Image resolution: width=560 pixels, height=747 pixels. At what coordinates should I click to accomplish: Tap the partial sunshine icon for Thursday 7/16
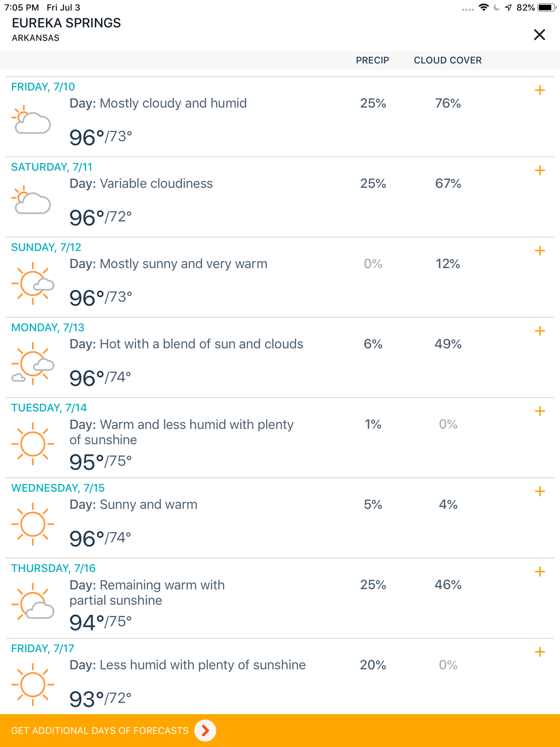click(32, 601)
